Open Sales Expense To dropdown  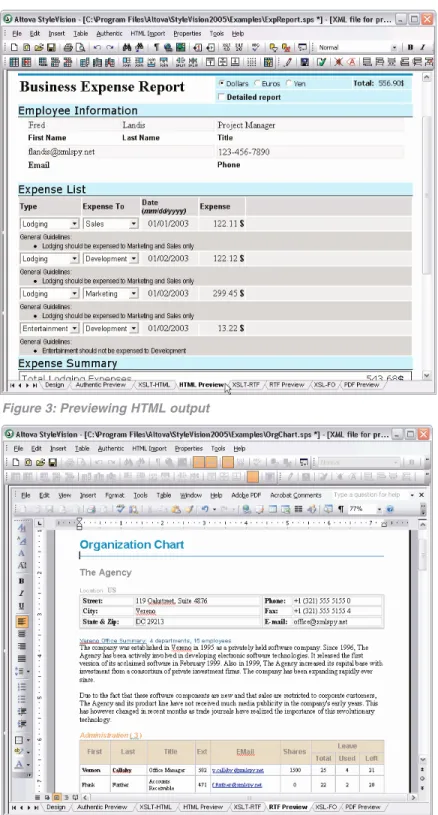(134, 224)
